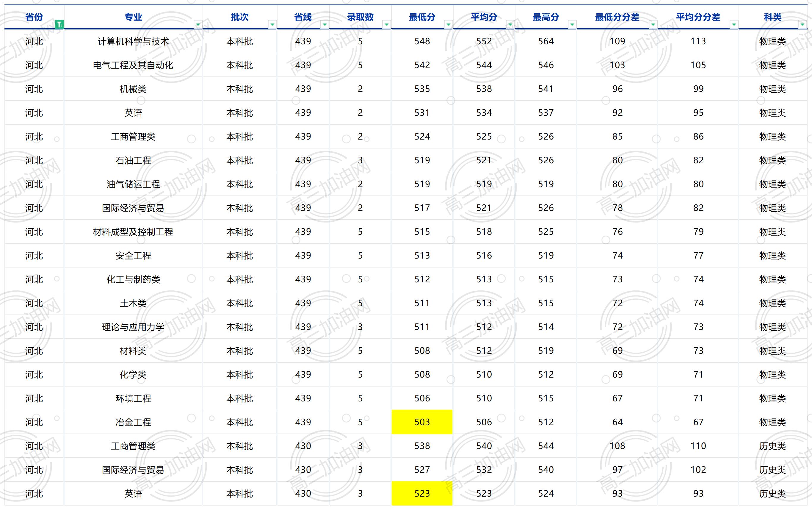Click the 最高分 value 541
The image size is (812, 510).
[x=546, y=89]
